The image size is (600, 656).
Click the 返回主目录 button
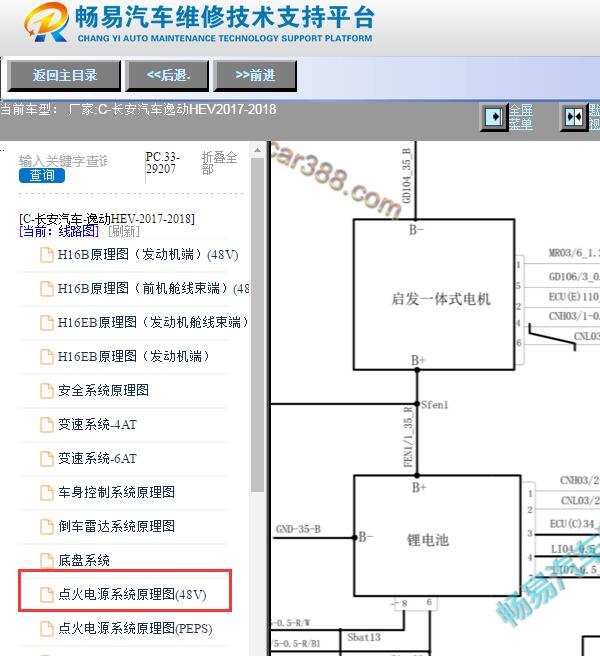pos(64,76)
